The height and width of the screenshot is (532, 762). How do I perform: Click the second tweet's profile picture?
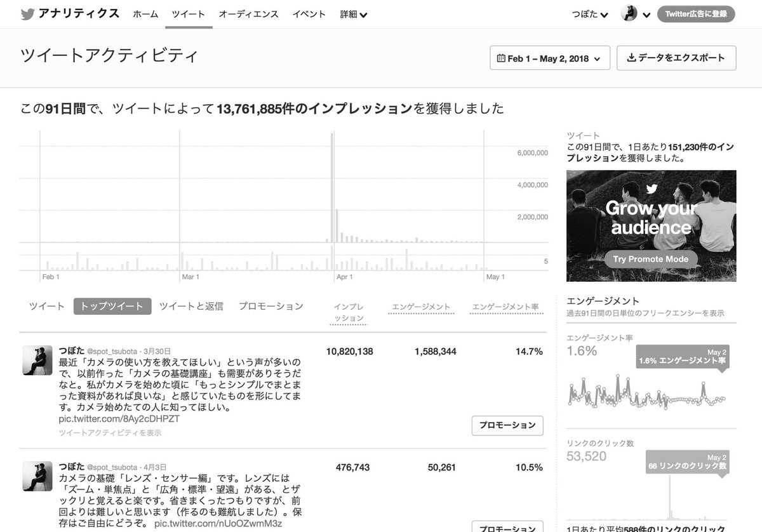tap(37, 476)
